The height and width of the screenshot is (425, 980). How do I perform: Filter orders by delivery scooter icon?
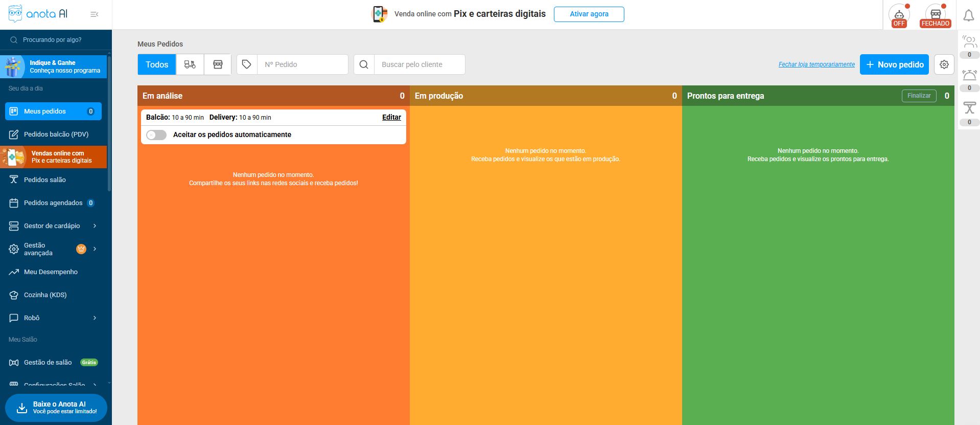tap(190, 64)
